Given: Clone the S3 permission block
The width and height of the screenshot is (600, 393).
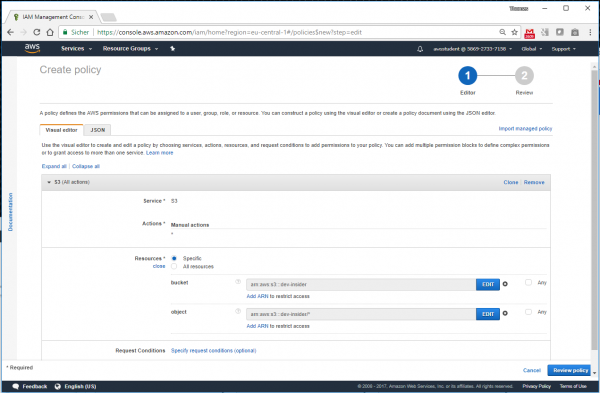Looking at the screenshot, I should pos(510,182).
